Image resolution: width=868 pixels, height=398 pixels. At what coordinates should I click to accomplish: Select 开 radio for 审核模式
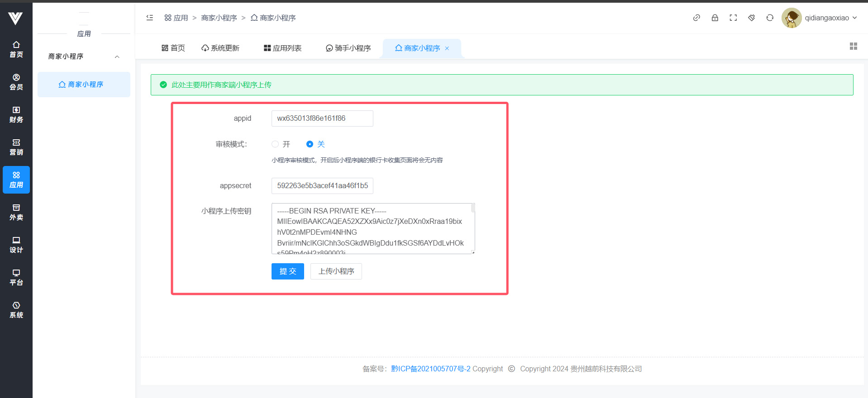tap(275, 144)
